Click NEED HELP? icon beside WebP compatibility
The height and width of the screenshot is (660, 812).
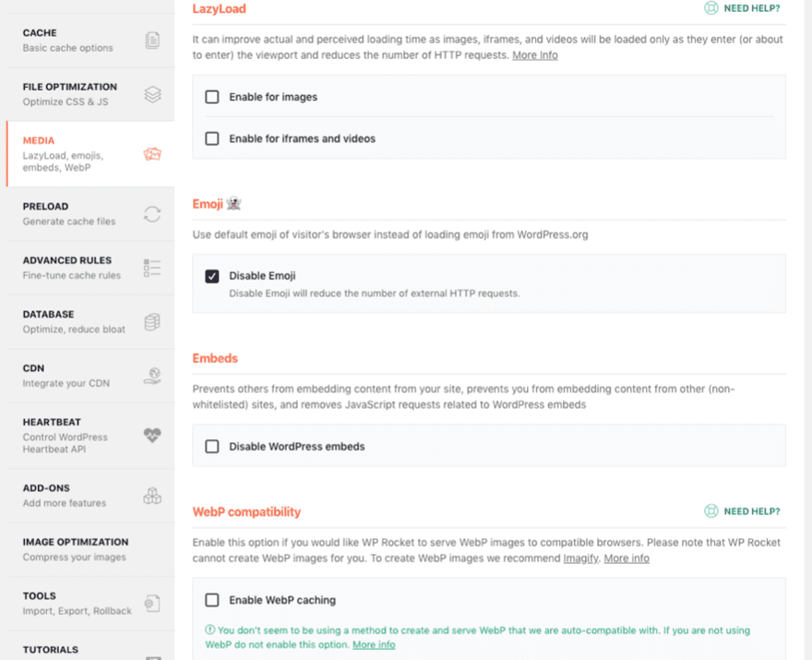coord(710,510)
